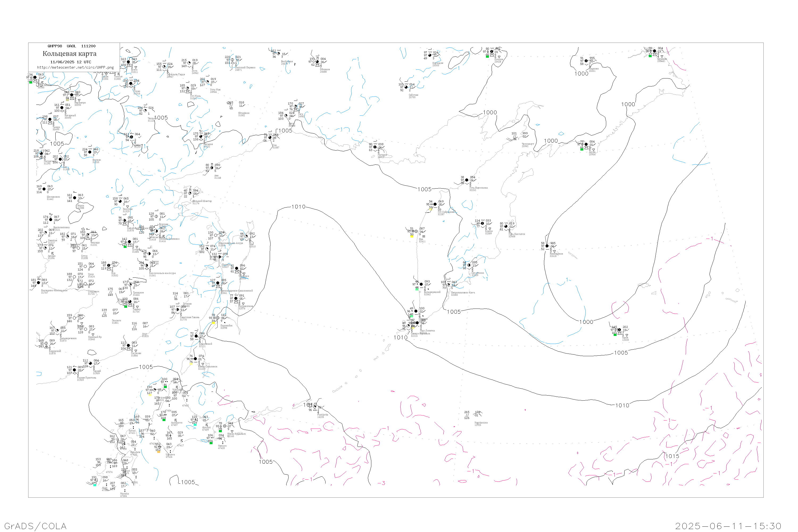798x532 pixels.
Task: Click the 2025-06-11-15:30 timestamp
Action: [729, 526]
